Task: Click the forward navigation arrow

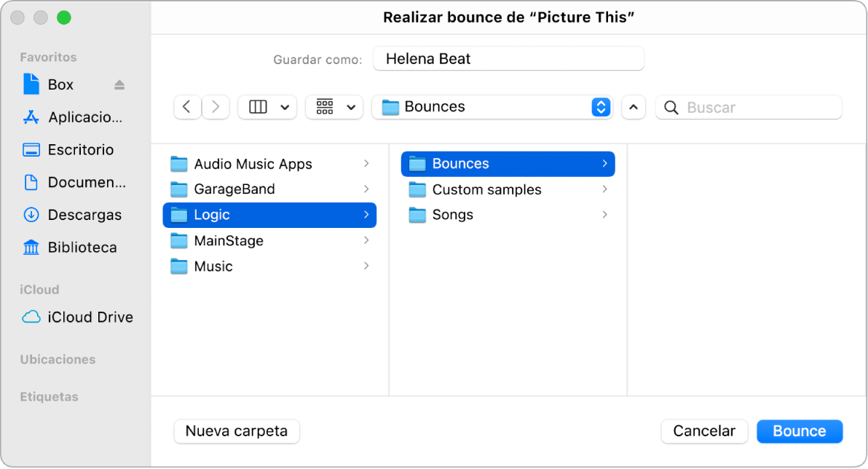Action: [x=216, y=107]
